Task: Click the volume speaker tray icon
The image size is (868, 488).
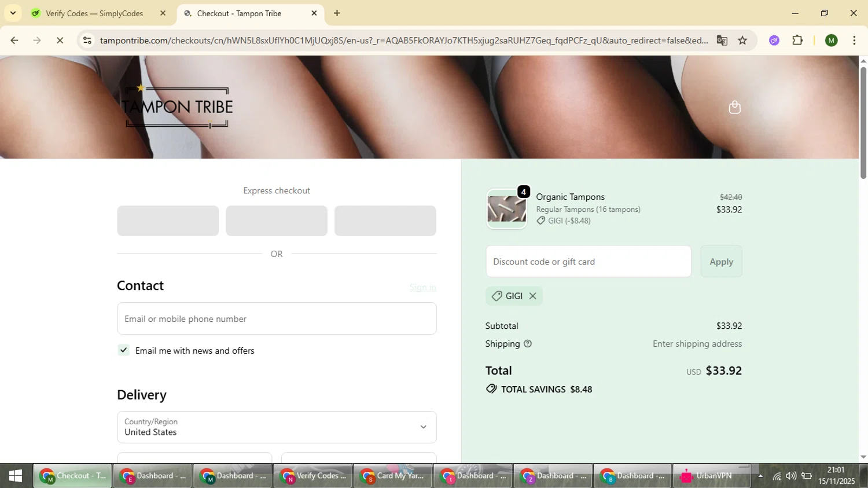Action: pyautogui.click(x=791, y=476)
